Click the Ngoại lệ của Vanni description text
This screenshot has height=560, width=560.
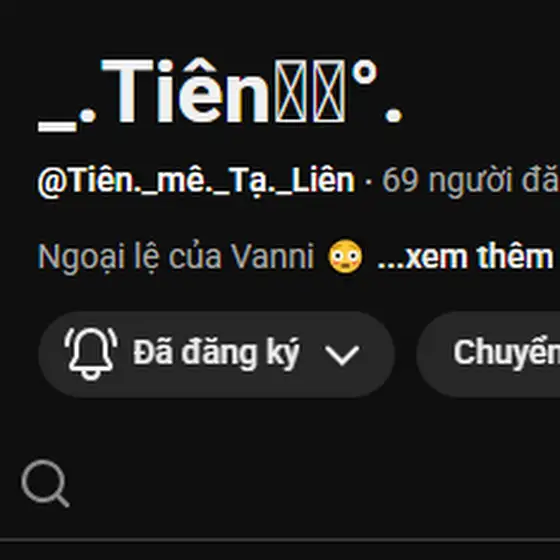coord(176,258)
